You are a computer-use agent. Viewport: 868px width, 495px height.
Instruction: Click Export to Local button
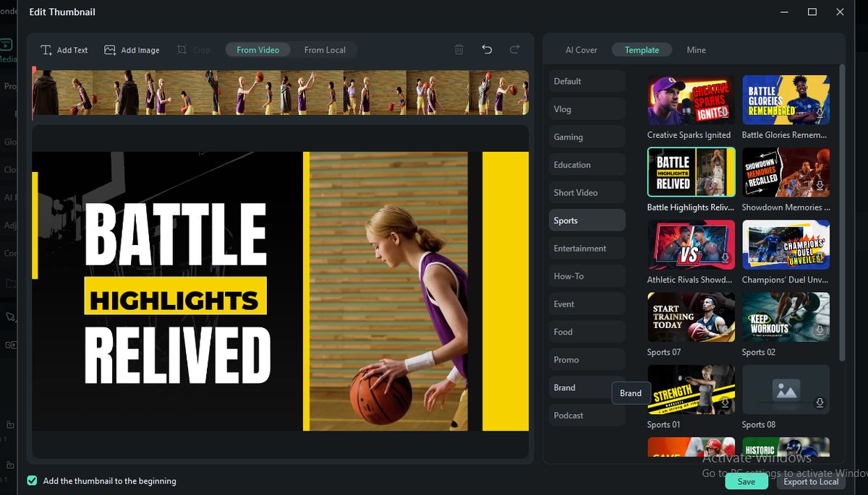(x=811, y=481)
